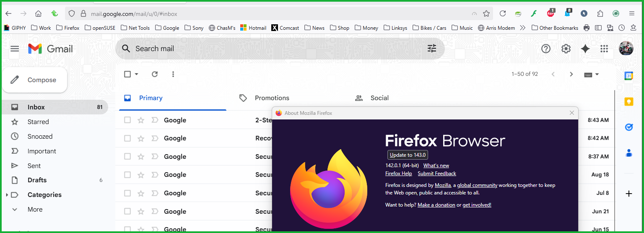The image size is (644, 233).
Task: Open the Bikes / Cars bookmarks folder
Action: pyautogui.click(x=429, y=28)
